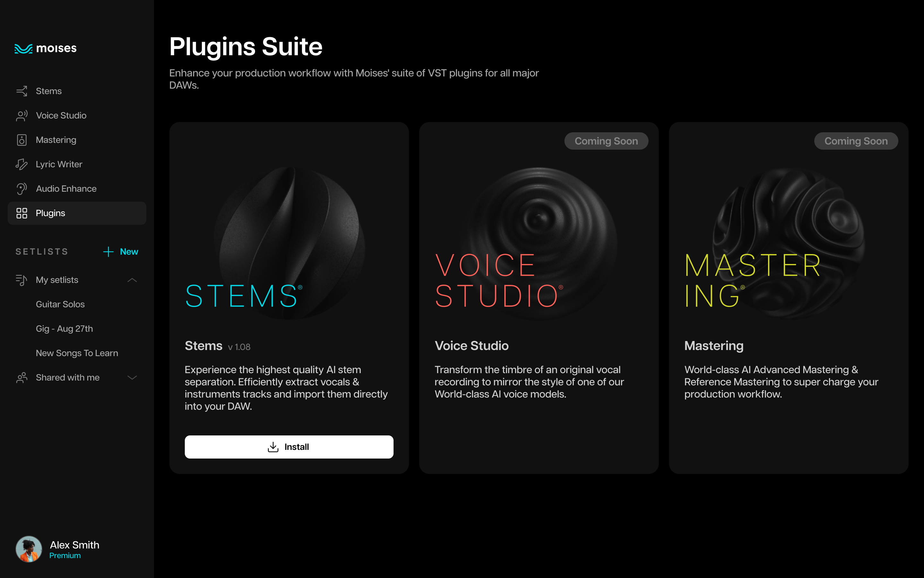
Task: Click the Voice Studio Coming Soon badge
Action: [x=606, y=141]
